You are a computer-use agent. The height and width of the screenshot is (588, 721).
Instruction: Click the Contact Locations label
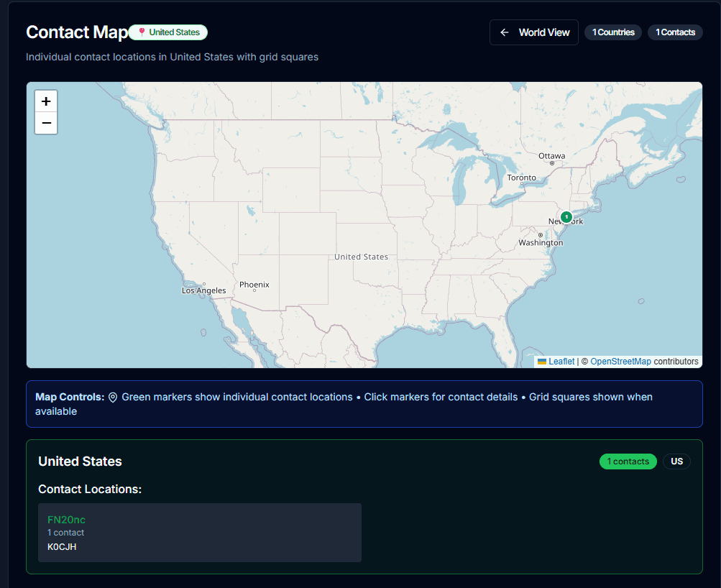90,489
